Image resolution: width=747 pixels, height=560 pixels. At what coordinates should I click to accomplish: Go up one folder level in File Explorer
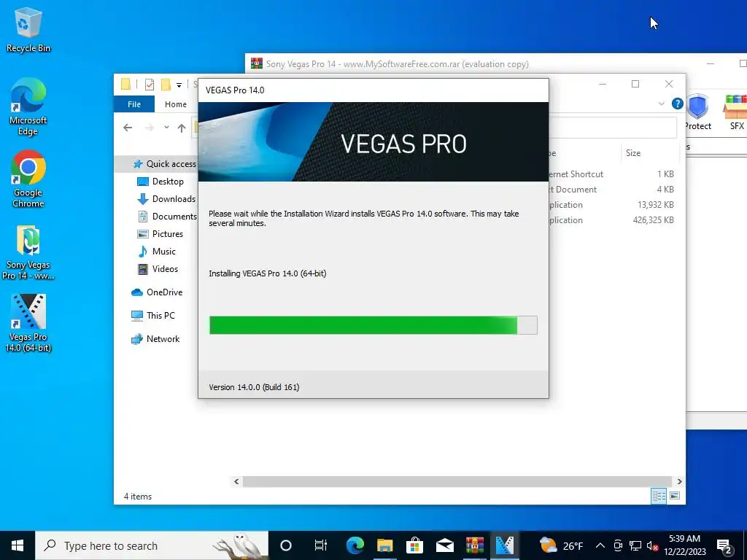182,128
